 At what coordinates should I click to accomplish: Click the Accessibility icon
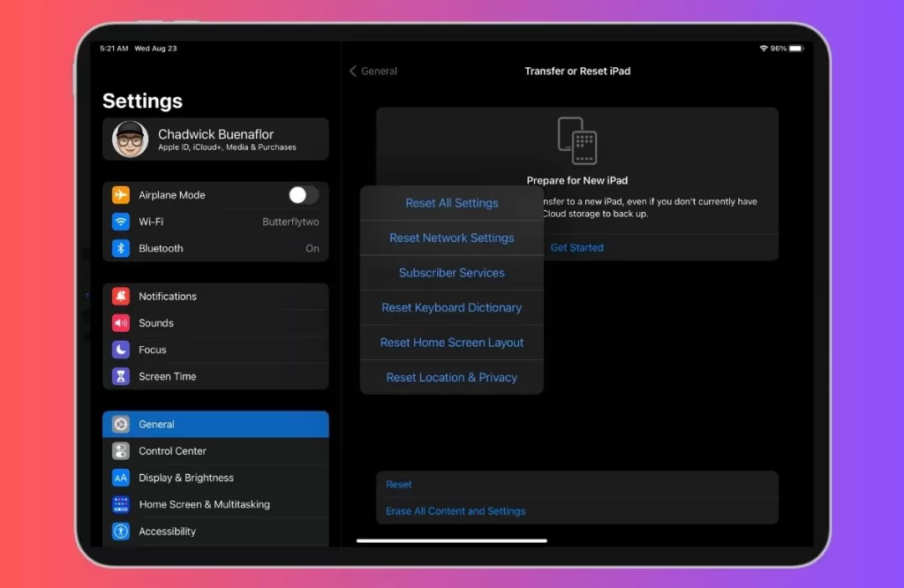[x=120, y=531]
